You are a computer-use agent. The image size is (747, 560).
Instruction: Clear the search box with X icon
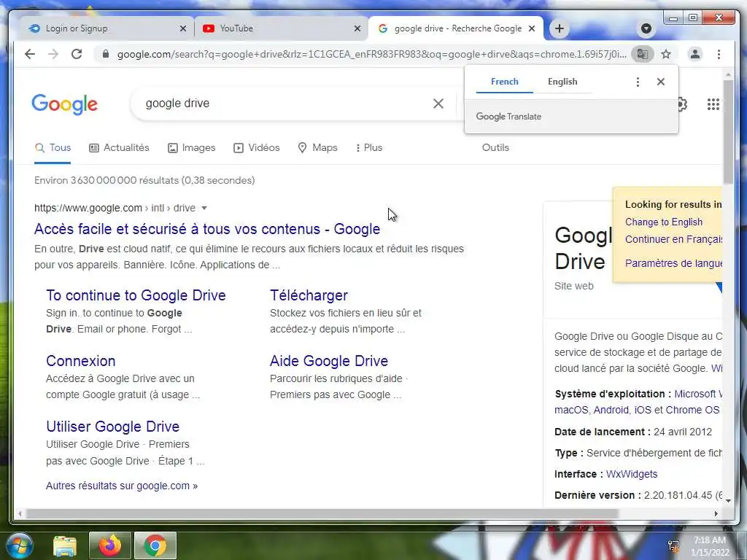[438, 104]
